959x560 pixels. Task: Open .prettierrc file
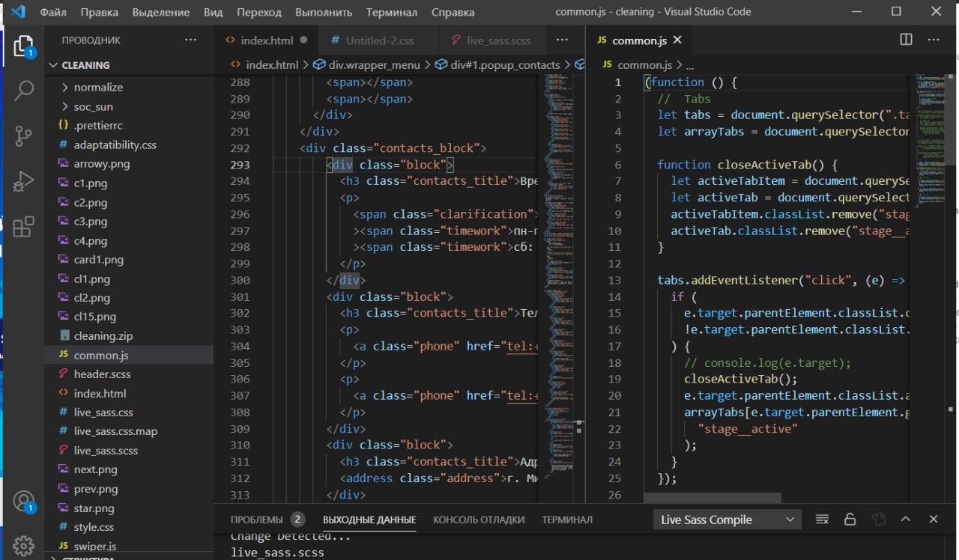tap(129, 125)
